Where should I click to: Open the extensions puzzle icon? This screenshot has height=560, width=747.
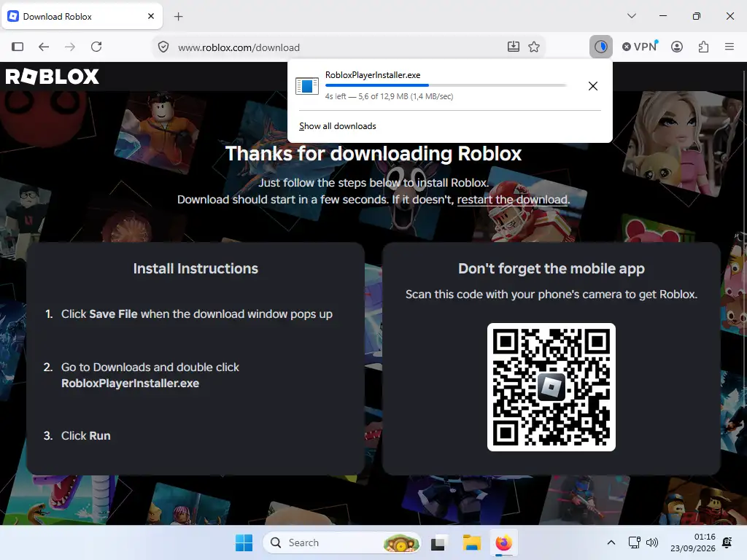pos(703,47)
